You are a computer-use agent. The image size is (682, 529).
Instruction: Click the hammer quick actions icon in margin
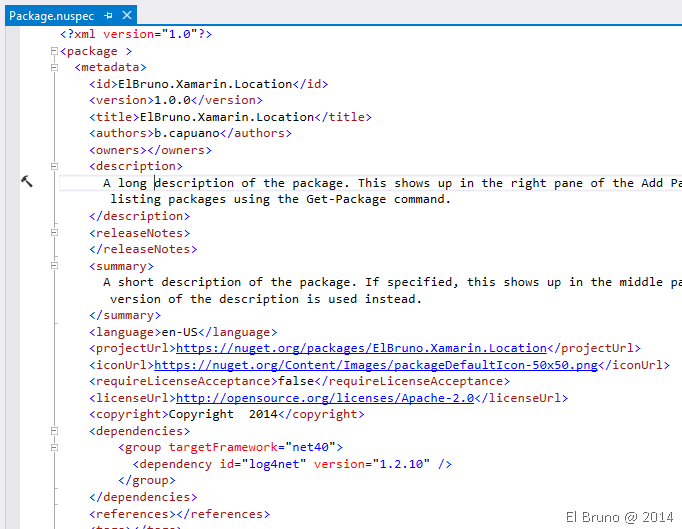tap(27, 181)
